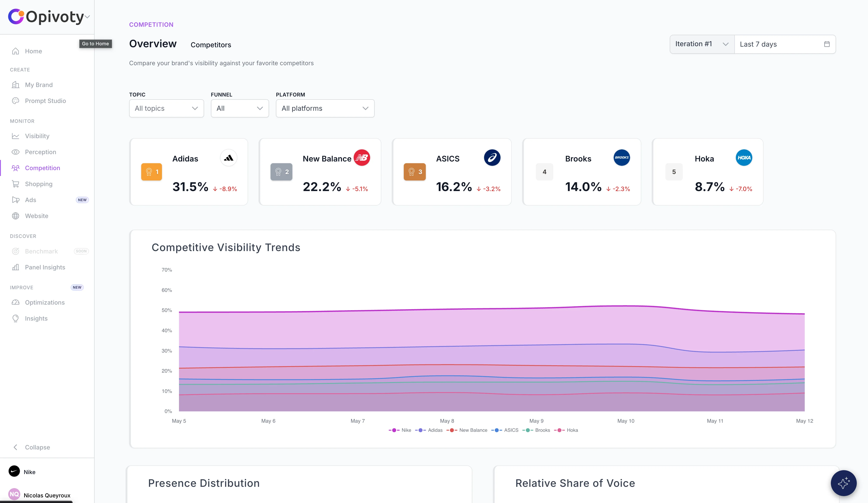
Task: Open the All platforms dropdown
Action: [325, 108]
